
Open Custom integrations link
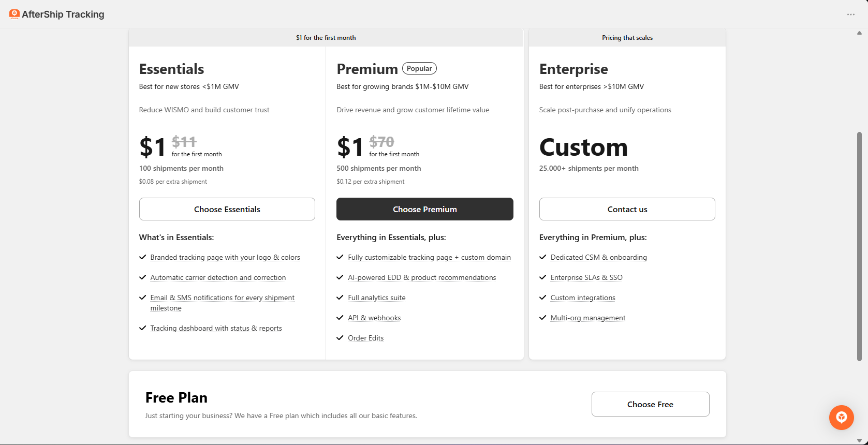583,298
